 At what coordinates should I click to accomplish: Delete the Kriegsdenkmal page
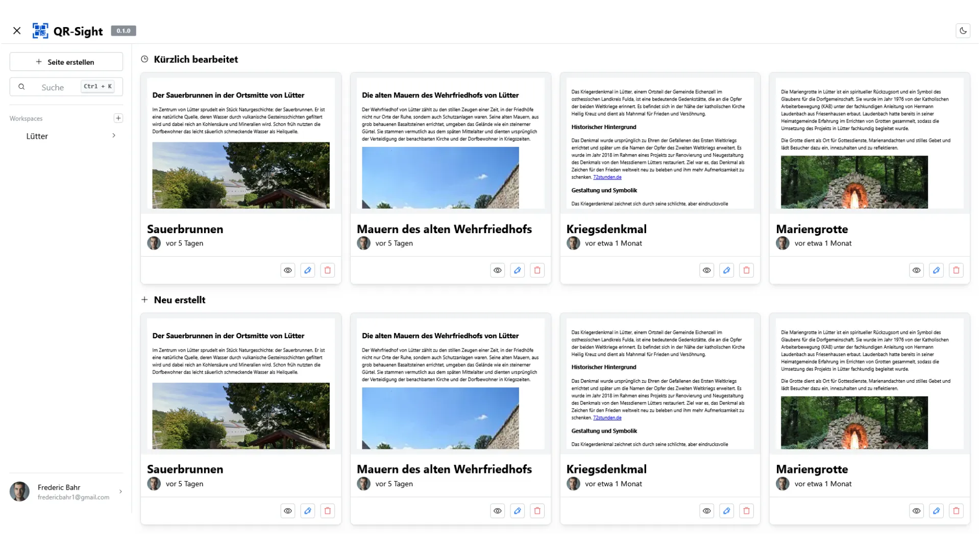746,270
